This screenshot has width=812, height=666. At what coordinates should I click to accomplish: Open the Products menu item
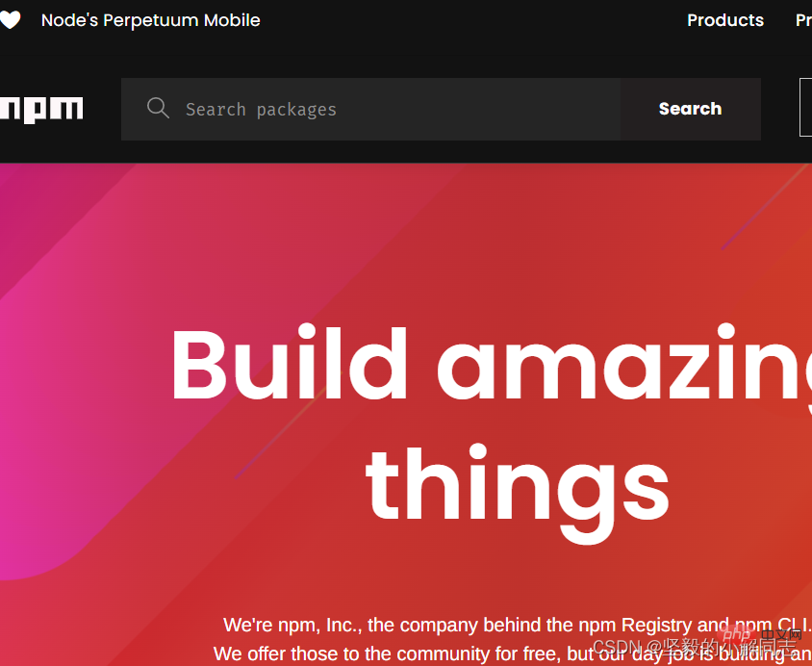point(724,20)
